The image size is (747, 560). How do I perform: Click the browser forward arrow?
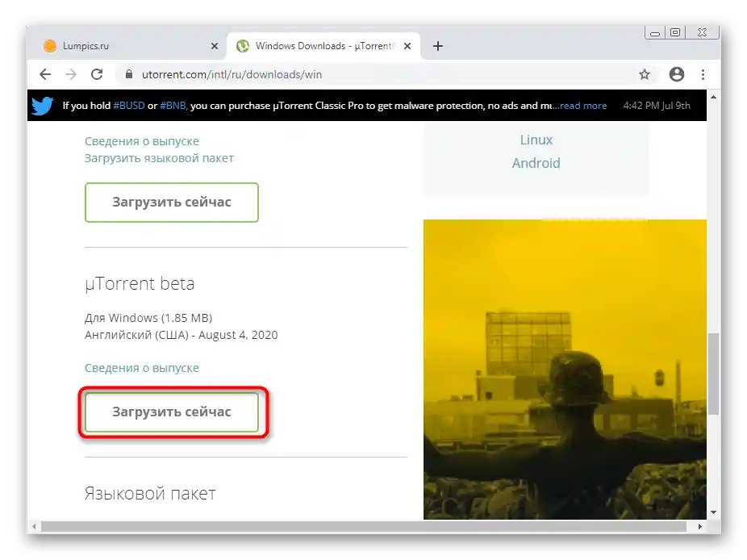(71, 74)
